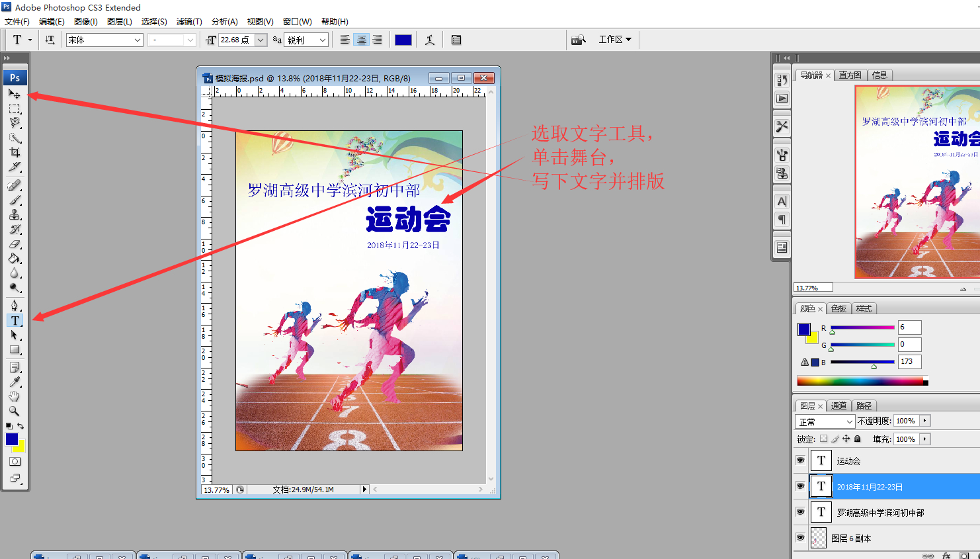Select the Healing Brush tool
Image resolution: width=980 pixels, height=559 pixels.
[15, 185]
